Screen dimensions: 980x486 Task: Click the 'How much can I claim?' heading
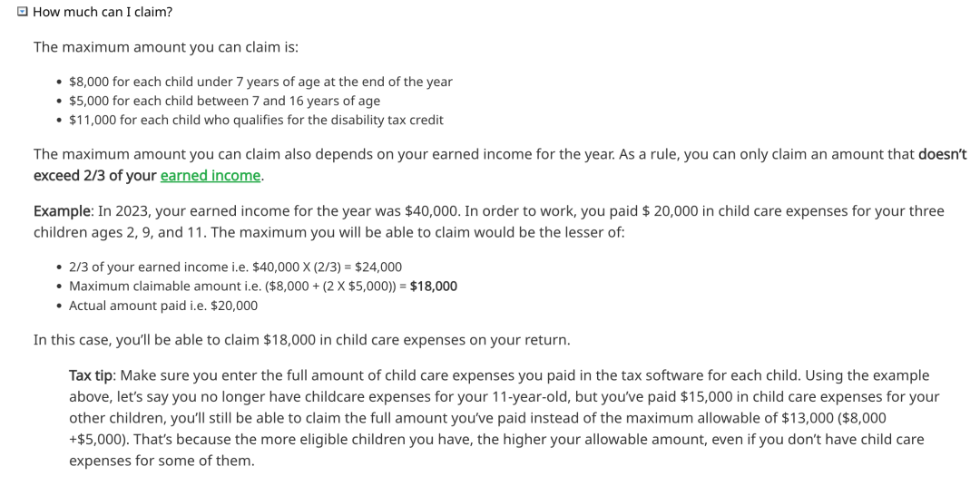coord(103,12)
